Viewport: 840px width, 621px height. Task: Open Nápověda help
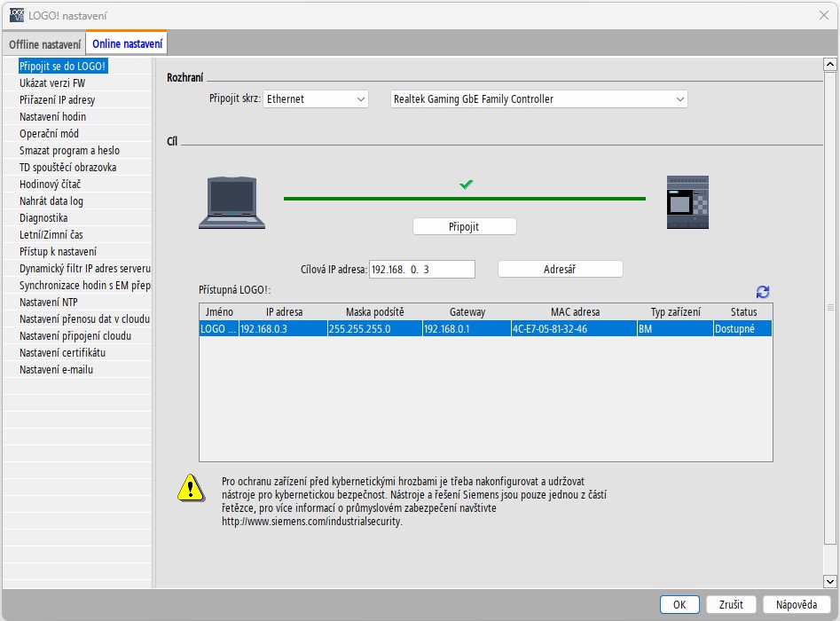point(797,604)
